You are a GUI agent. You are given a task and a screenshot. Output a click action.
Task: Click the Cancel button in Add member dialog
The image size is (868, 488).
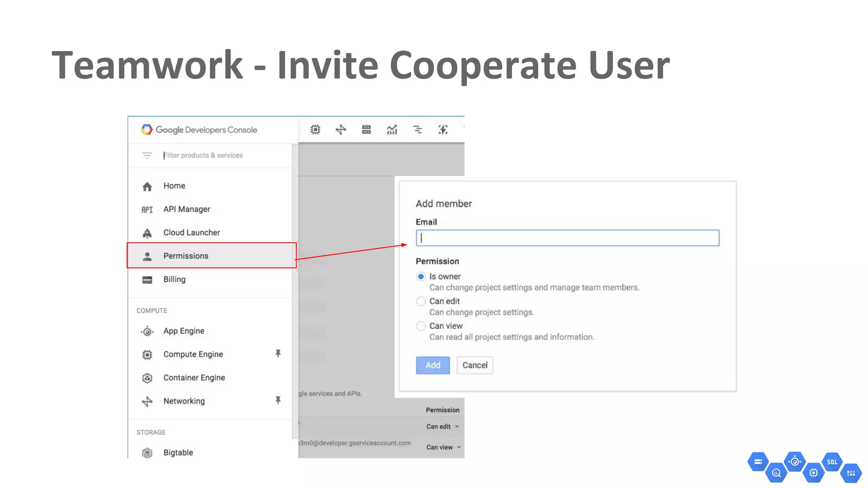[475, 365]
